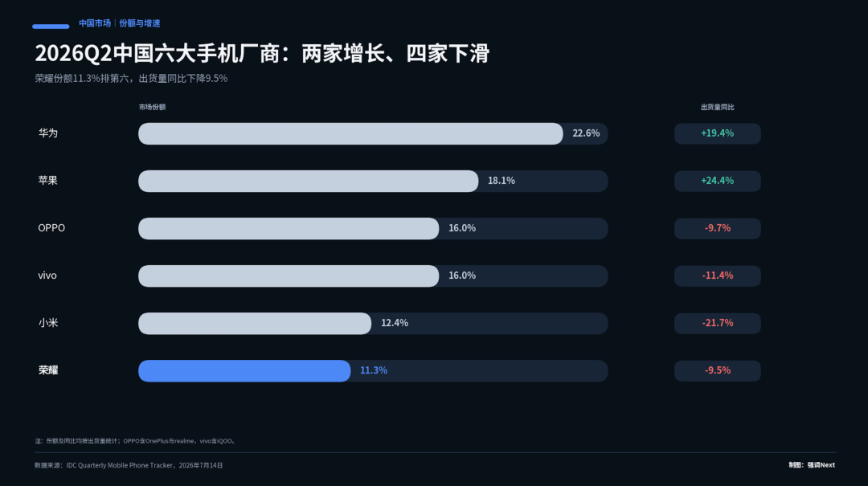Viewport: 868px width, 486px height.
Task: Click the IDC Quarterly Mobile Phone Tracker source text
Action: click(120, 466)
